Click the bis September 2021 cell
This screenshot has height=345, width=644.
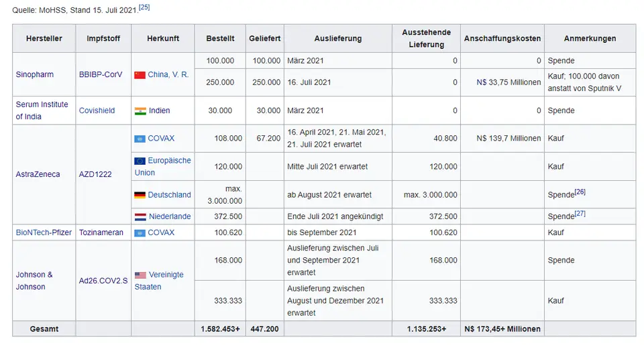(338, 232)
